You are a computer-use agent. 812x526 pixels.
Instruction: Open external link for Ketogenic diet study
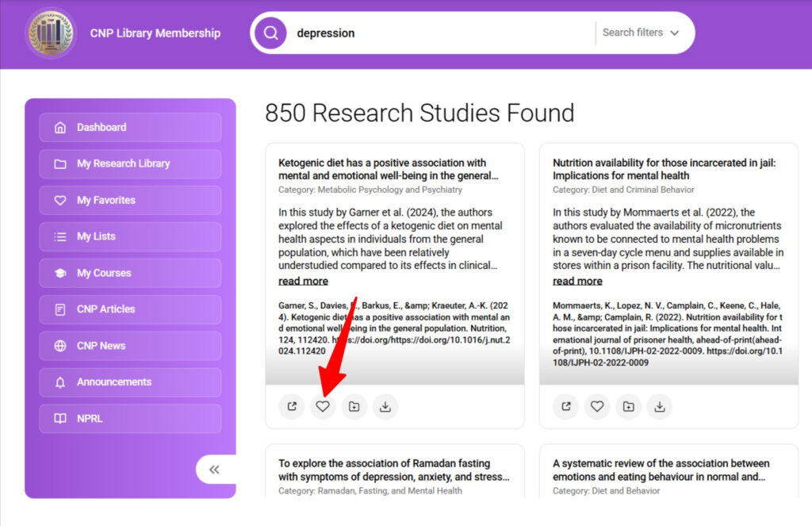pyautogui.click(x=292, y=407)
